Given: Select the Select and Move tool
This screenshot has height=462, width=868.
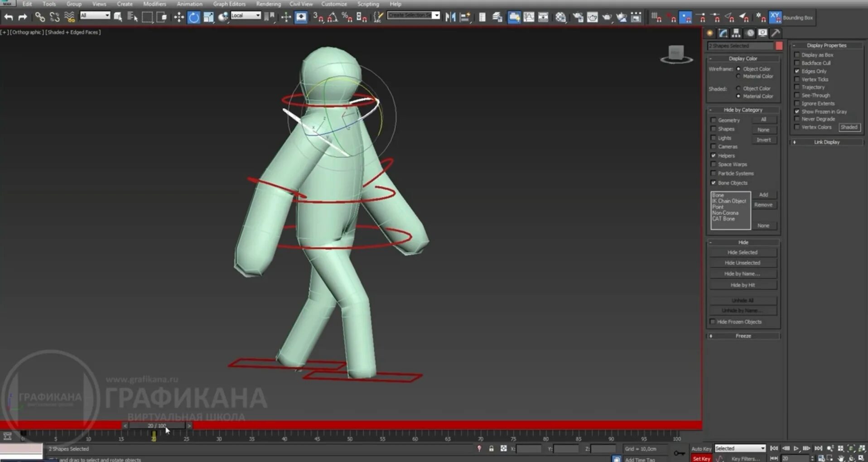Looking at the screenshot, I should click(179, 18).
